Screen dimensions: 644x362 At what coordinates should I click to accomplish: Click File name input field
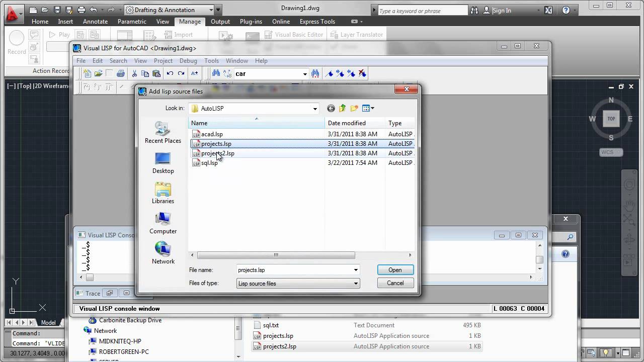(x=294, y=270)
